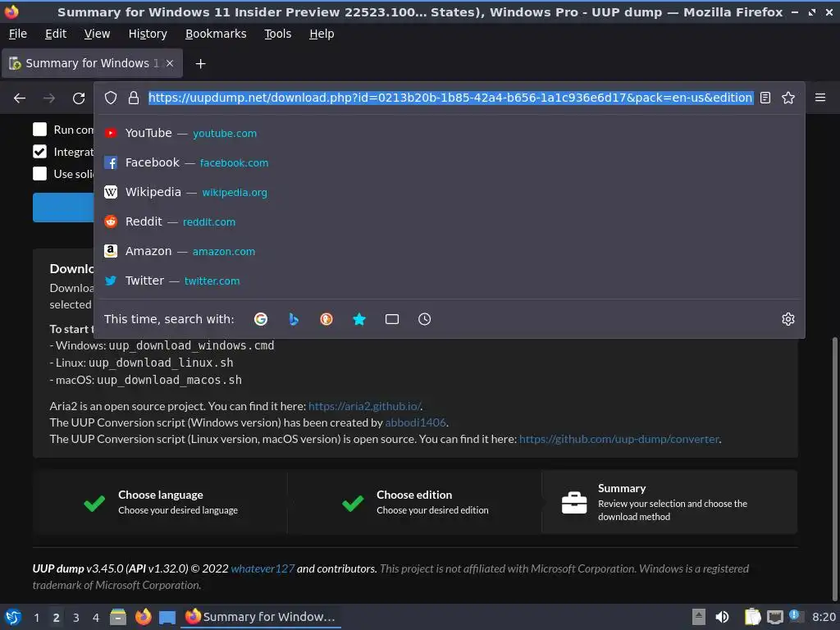The image size is (840, 630).
Task: Choose the Wikipedia suggestion
Action: click(449, 192)
